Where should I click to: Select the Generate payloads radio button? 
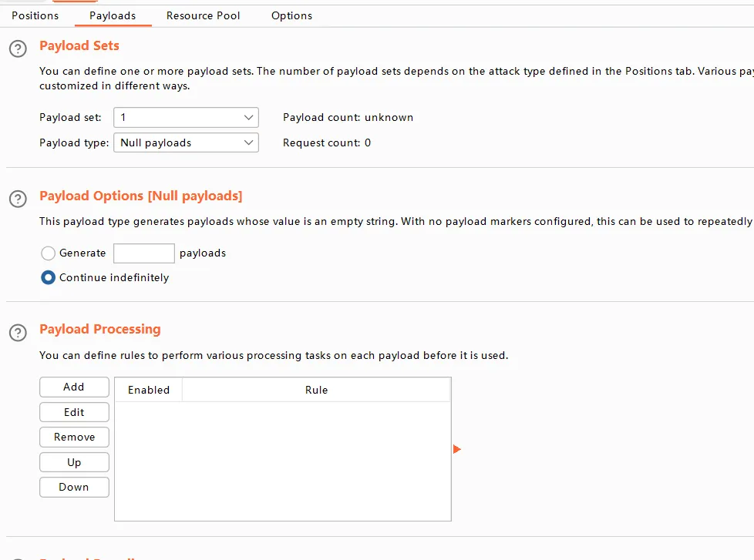tap(49, 253)
